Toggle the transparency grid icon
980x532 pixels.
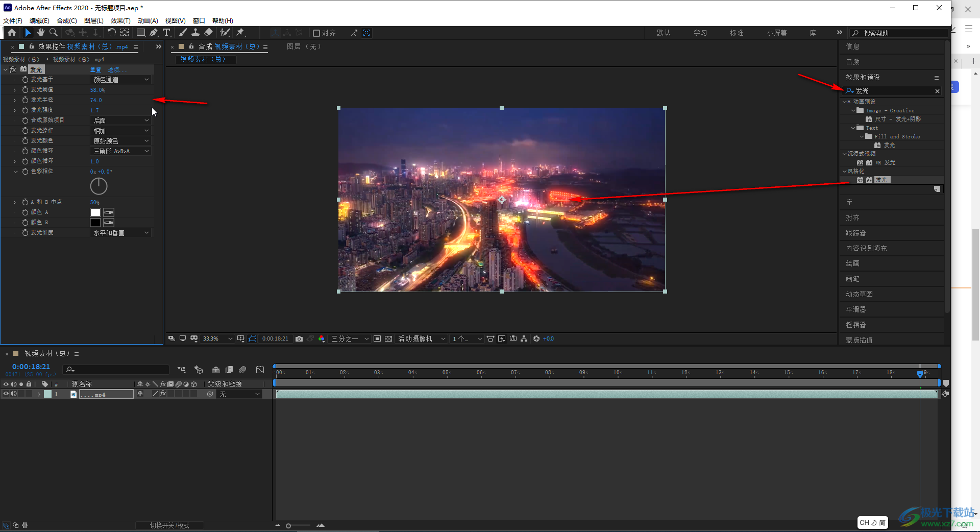[x=388, y=339]
